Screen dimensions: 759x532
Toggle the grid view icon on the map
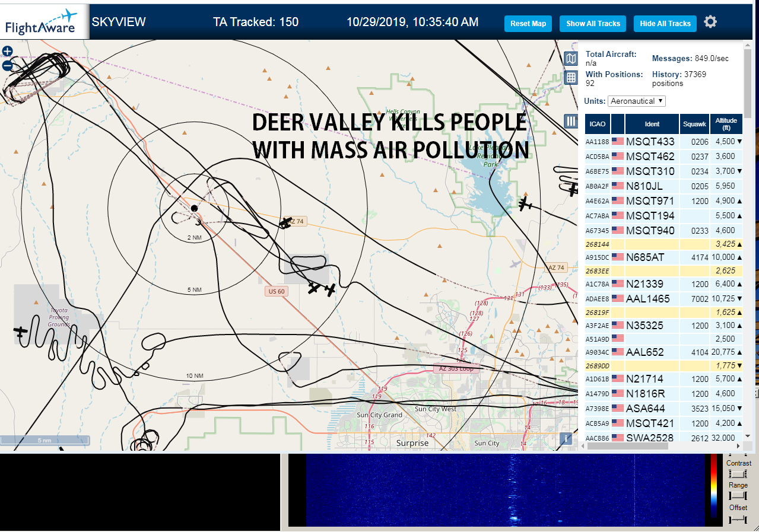tap(571, 77)
